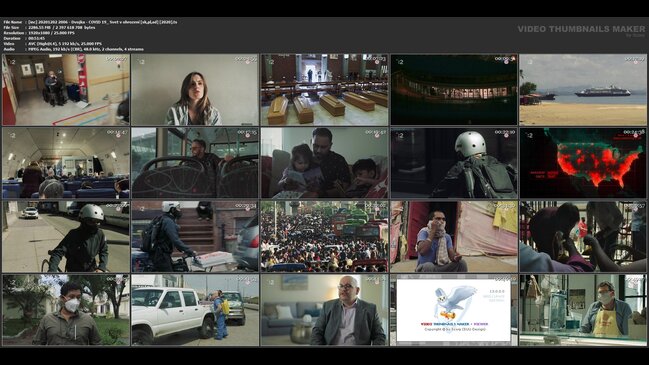Click the white pickup truck thumbnail

[x=195, y=310]
